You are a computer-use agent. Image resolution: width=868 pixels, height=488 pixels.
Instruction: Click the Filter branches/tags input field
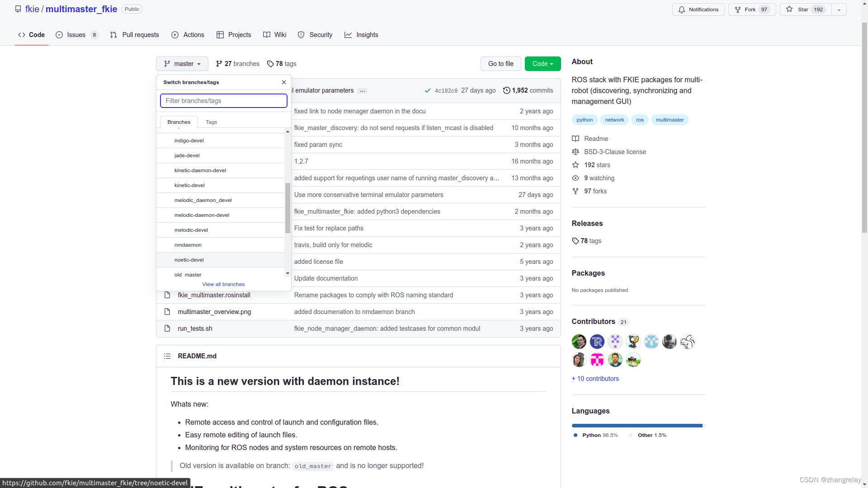coord(223,101)
